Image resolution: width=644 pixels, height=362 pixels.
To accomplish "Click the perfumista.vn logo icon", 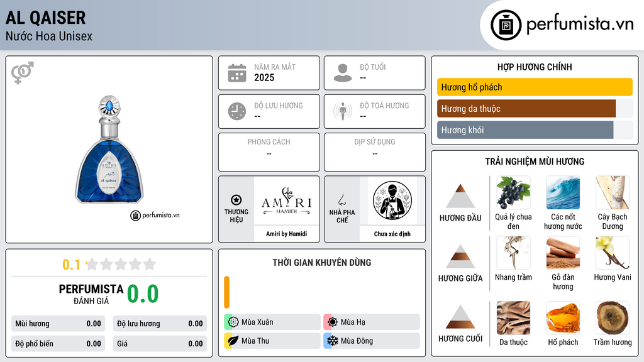I will coord(506,25).
